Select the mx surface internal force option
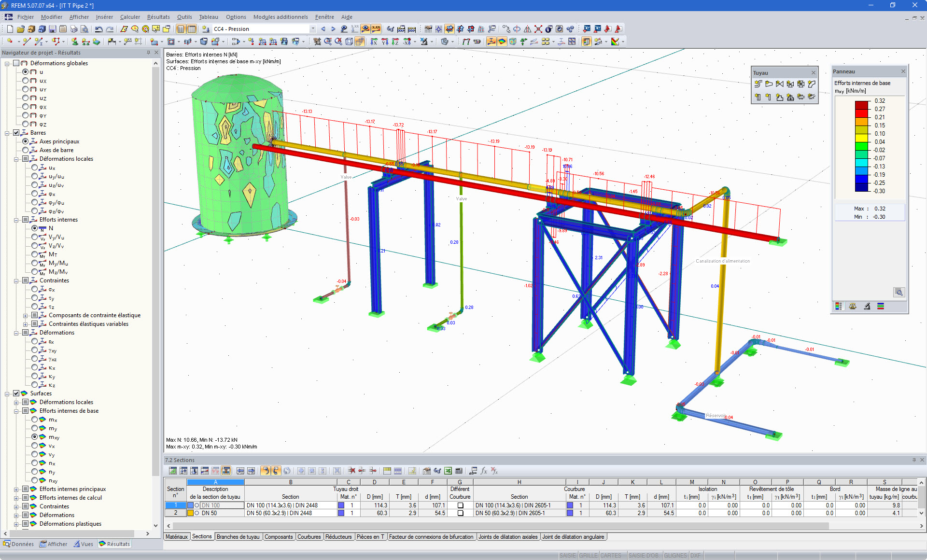 [35, 420]
